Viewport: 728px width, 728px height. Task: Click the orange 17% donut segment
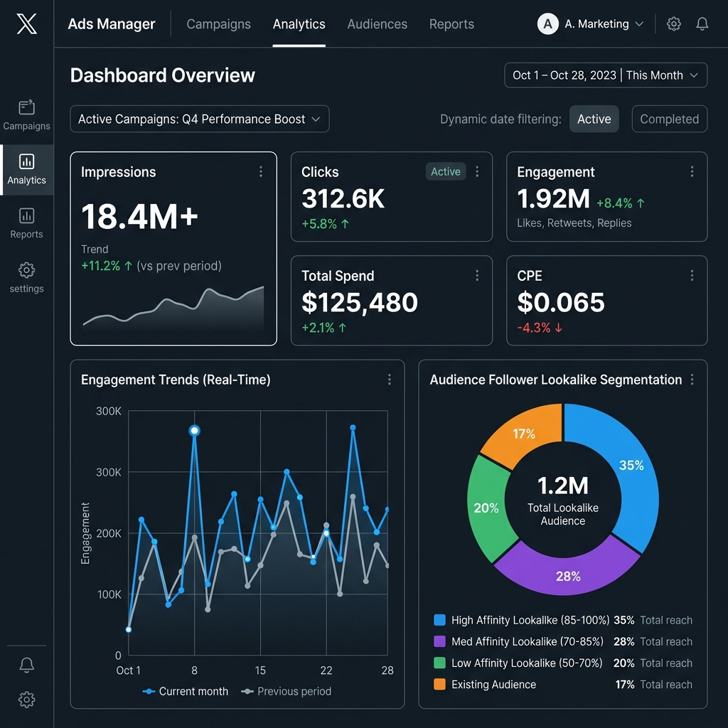click(x=524, y=434)
